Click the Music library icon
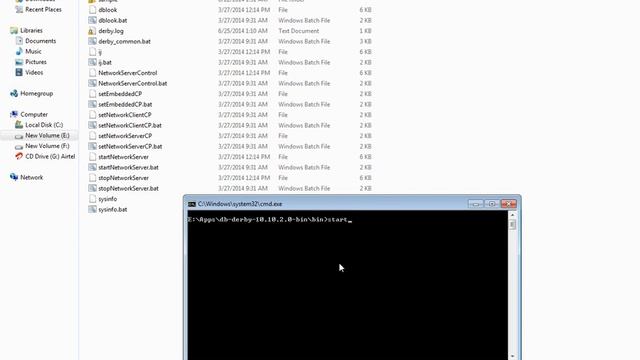 (x=19, y=51)
